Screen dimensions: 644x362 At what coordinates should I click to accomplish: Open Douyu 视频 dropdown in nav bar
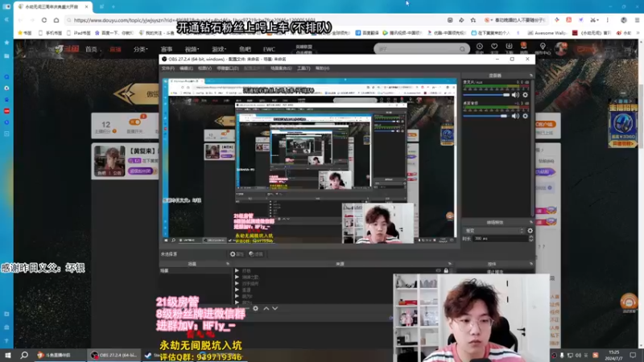[x=192, y=49]
